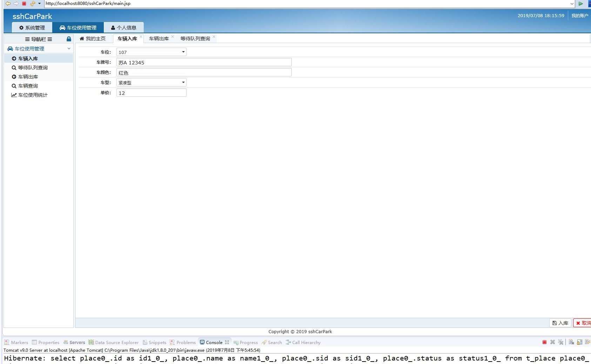Open 等待队列查询 in the sidebar navigation
The image size is (591, 364).
pos(39,68)
